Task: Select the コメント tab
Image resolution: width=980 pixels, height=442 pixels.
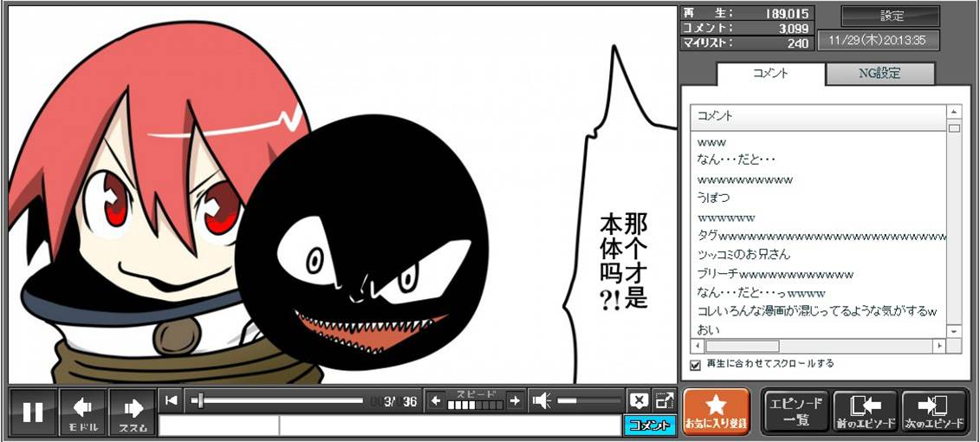Action: tap(769, 74)
